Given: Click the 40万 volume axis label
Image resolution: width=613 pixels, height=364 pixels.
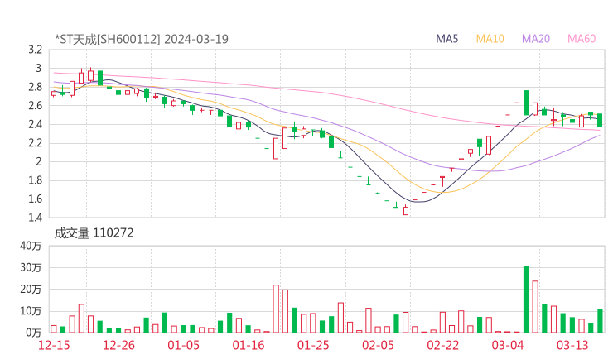Looking at the screenshot, I should coord(31,246).
